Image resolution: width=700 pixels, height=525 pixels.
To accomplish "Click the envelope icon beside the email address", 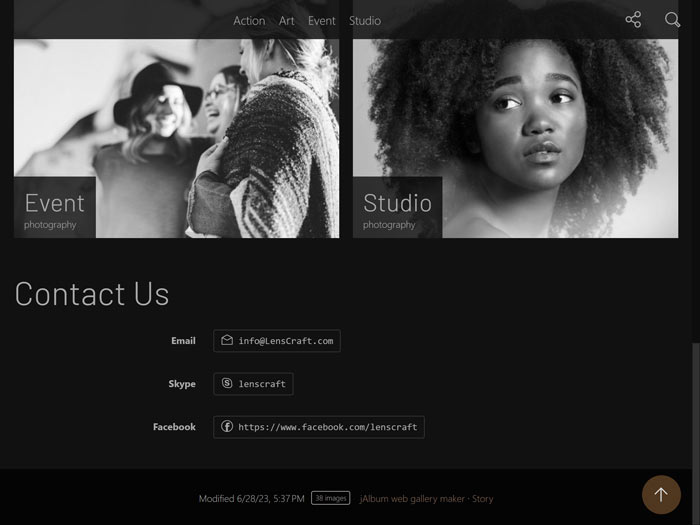I will (227, 340).
